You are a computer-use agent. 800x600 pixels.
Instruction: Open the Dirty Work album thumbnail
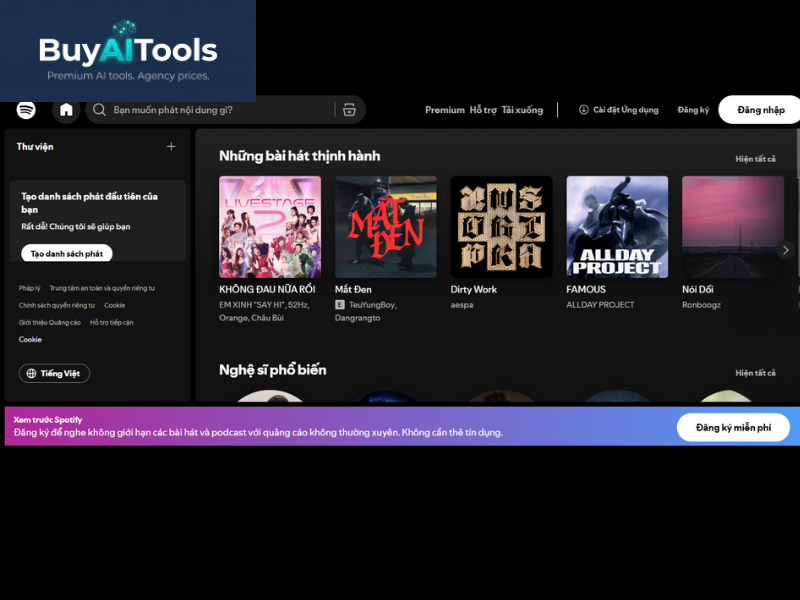[x=501, y=227]
